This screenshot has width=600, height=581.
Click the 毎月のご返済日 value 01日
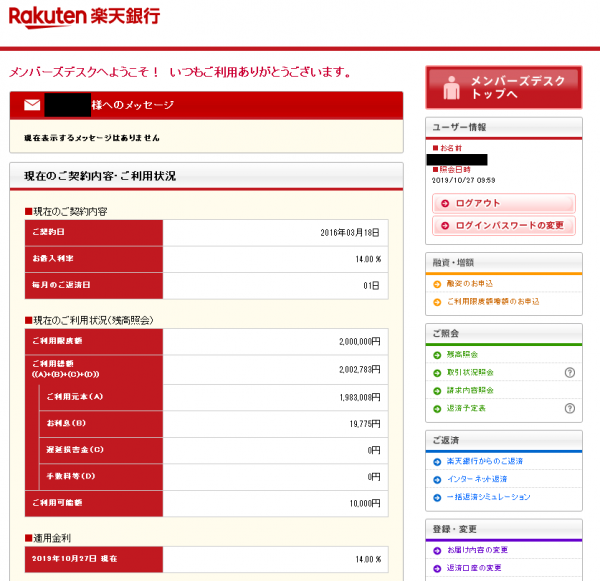[x=371, y=286]
